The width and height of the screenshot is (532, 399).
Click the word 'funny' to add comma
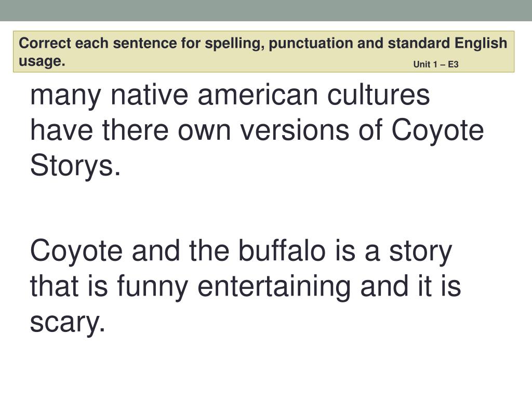(x=152, y=288)
